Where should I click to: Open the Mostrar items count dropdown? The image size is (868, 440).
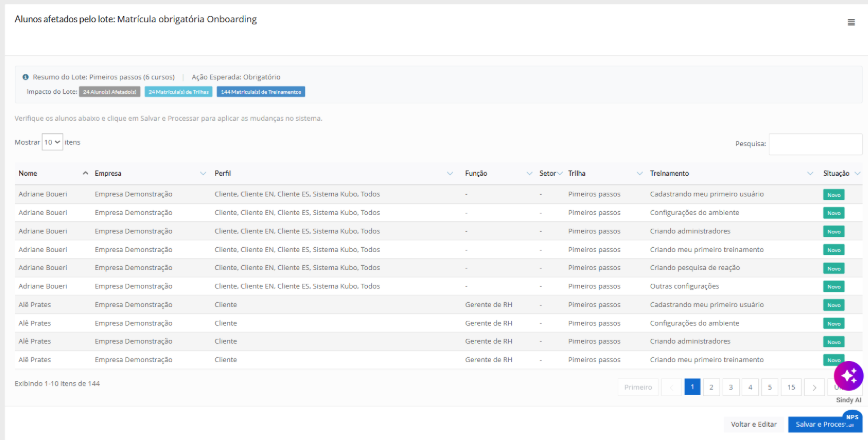[53, 142]
